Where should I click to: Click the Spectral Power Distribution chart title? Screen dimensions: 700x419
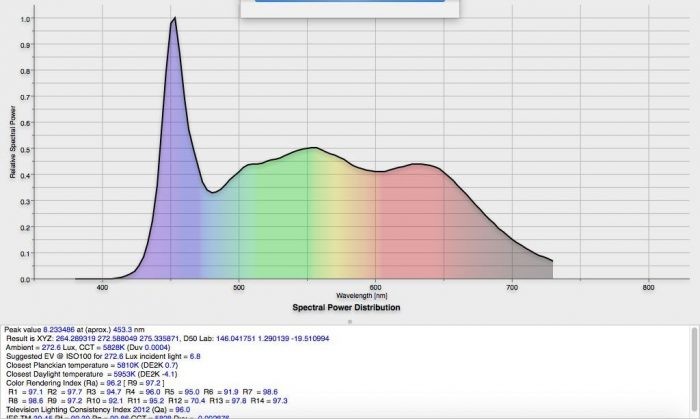pos(347,308)
